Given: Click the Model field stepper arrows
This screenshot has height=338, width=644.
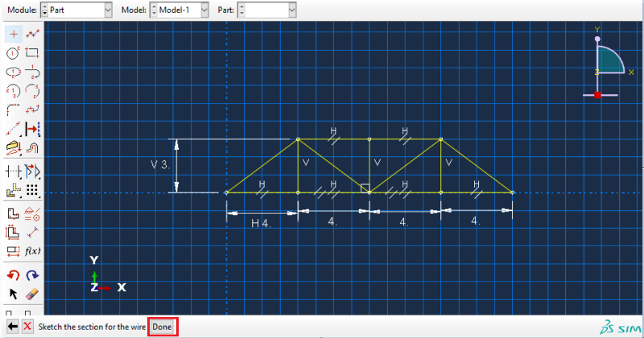Looking at the screenshot, I should click(x=154, y=10).
